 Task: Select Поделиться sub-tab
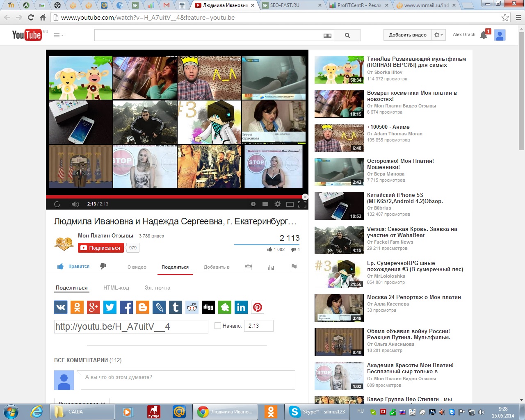click(x=72, y=288)
